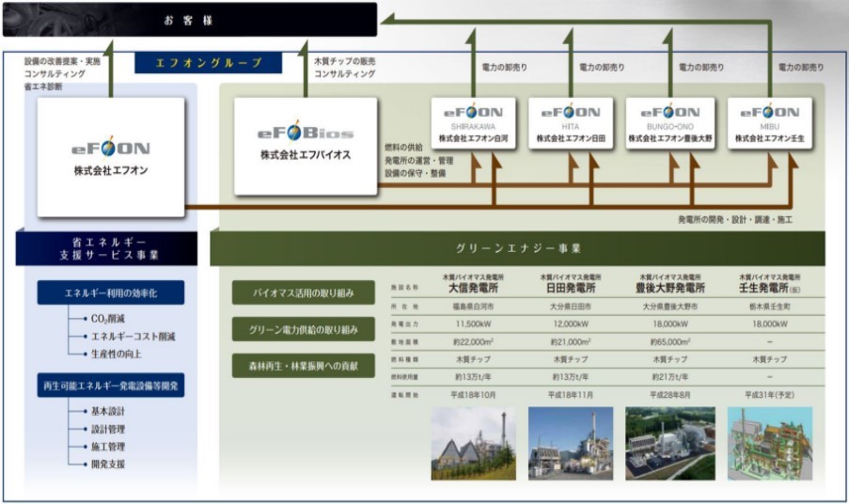Select the エネルギーコスト削減 item
Image resolution: width=849 pixels, height=504 pixels.
tap(133, 337)
